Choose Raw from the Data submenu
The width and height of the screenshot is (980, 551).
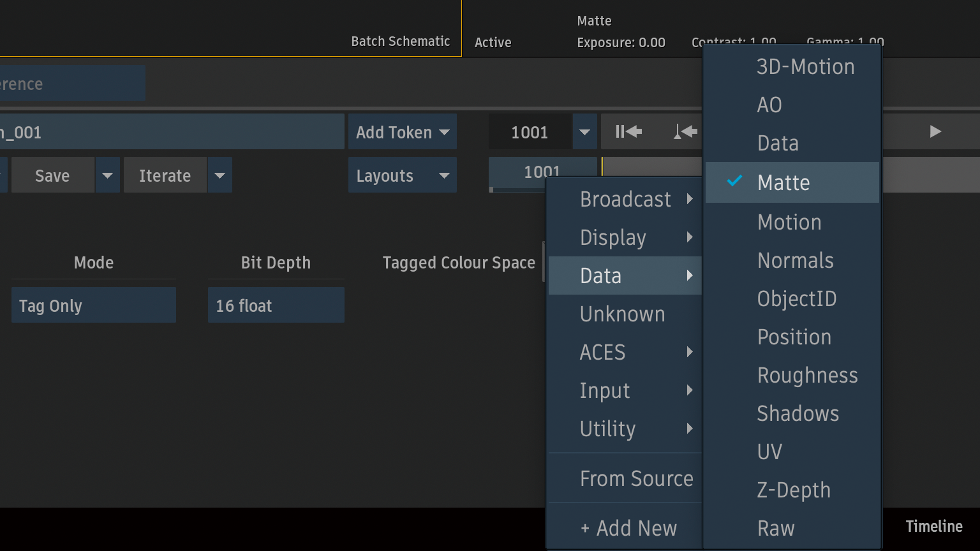(x=776, y=529)
